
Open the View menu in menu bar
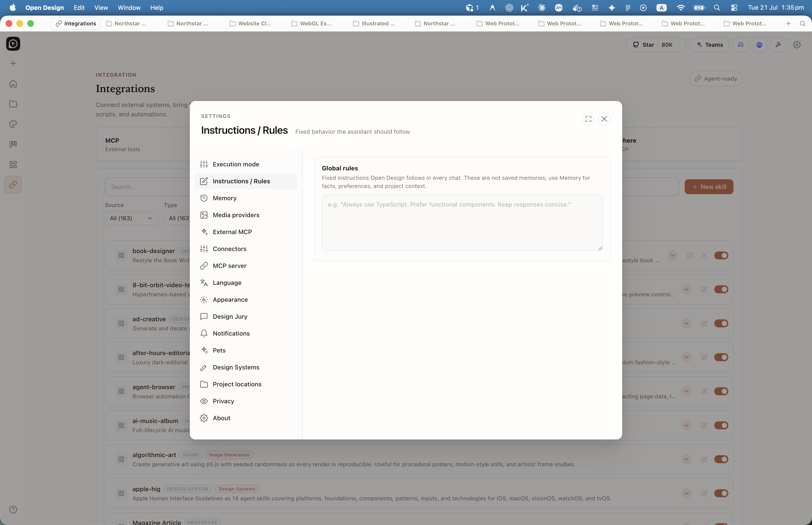click(x=101, y=8)
